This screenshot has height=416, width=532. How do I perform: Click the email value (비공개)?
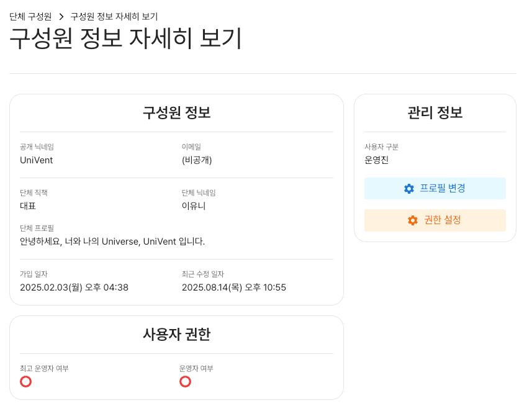click(197, 160)
